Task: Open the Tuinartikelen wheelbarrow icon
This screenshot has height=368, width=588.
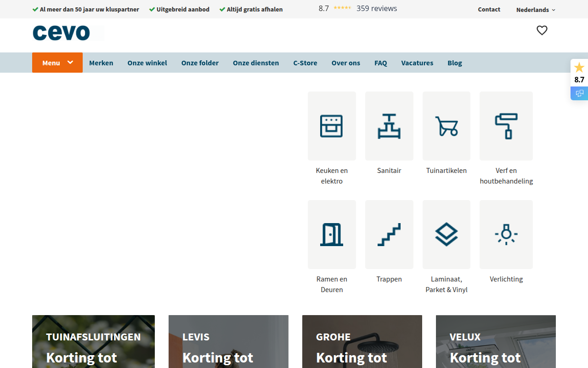Action: [447, 126]
